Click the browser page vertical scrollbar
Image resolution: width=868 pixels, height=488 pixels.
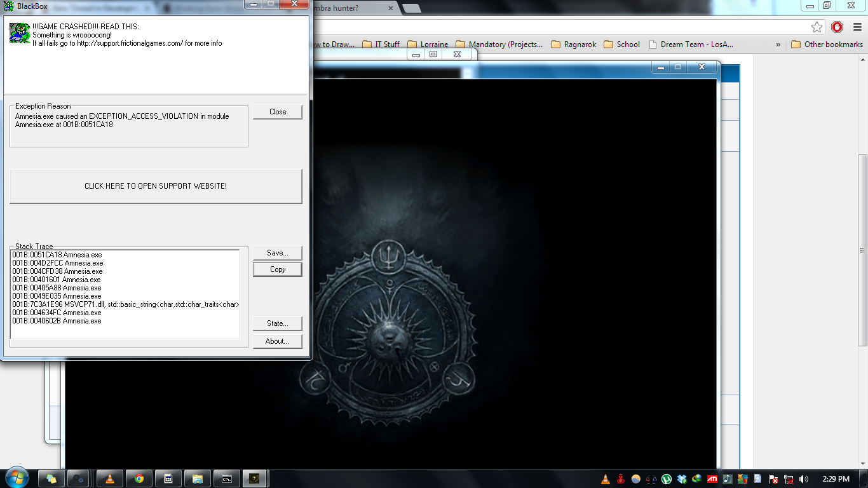coord(862,249)
